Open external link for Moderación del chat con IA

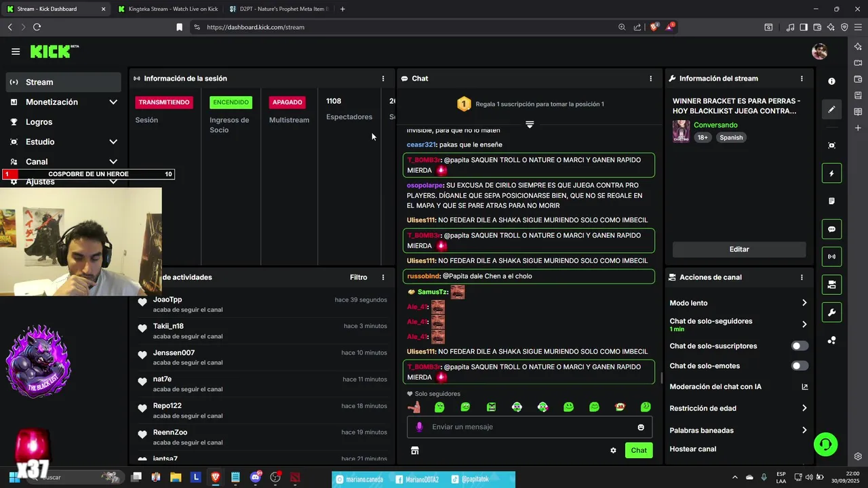pyautogui.click(x=805, y=387)
